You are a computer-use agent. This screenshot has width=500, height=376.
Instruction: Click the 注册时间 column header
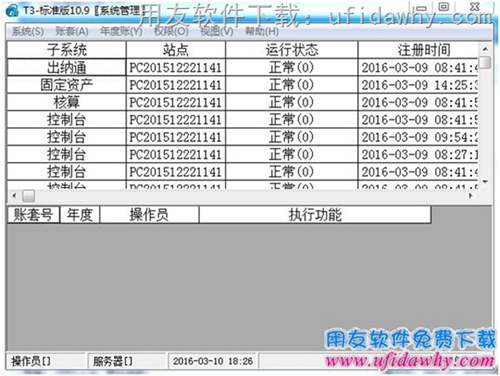(418, 50)
